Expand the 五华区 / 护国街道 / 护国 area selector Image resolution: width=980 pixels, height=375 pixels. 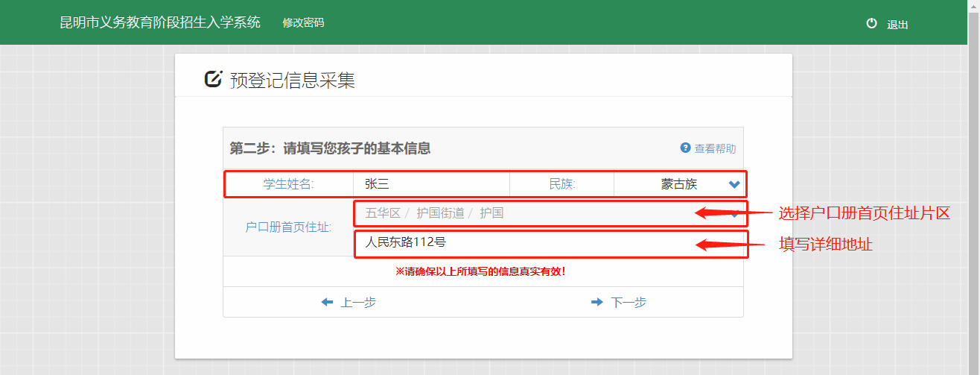(521, 213)
